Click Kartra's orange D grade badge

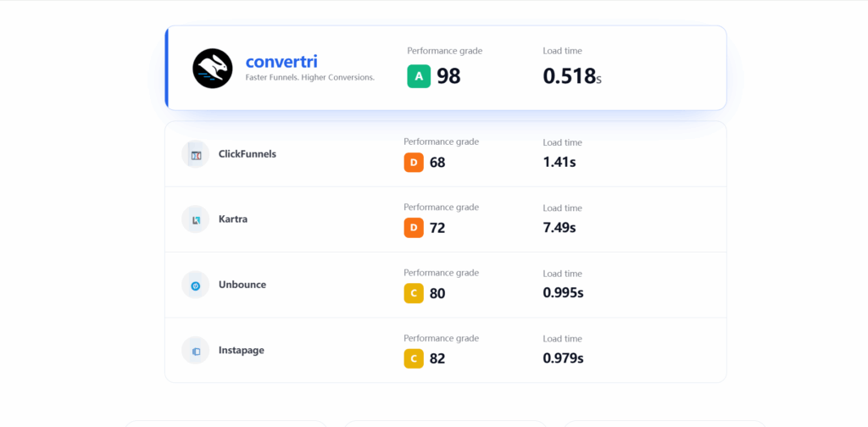click(414, 228)
